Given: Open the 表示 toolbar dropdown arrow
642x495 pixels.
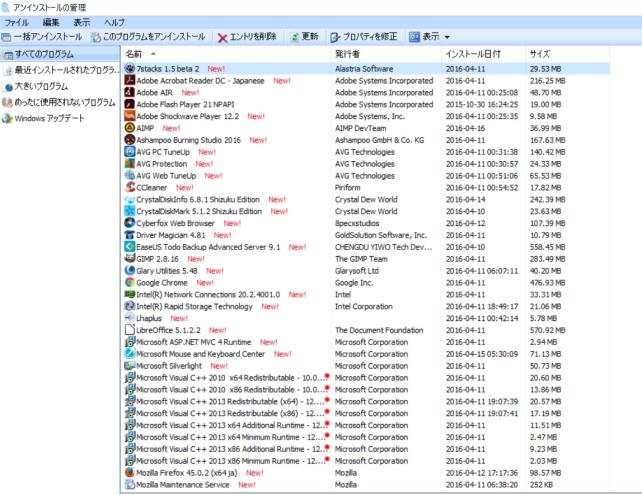Looking at the screenshot, I should point(447,37).
